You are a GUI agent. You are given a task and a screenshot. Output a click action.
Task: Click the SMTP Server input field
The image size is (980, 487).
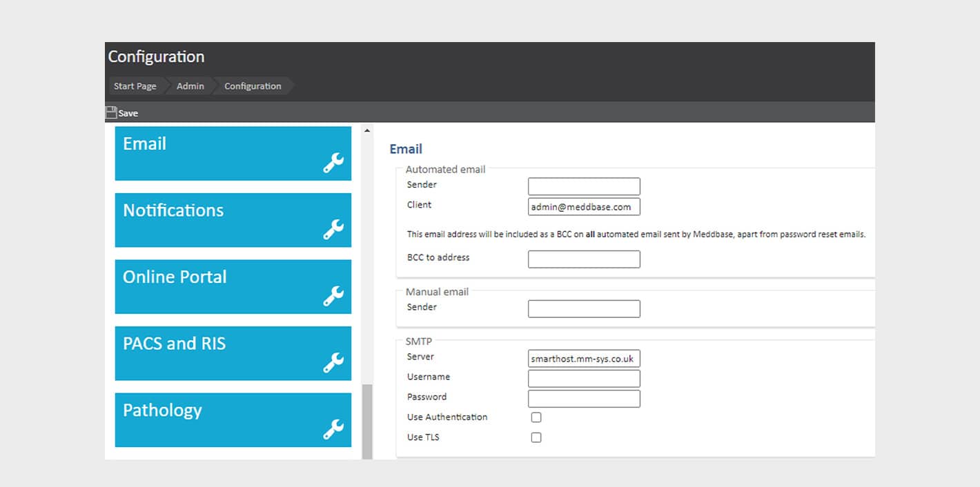[x=584, y=359]
